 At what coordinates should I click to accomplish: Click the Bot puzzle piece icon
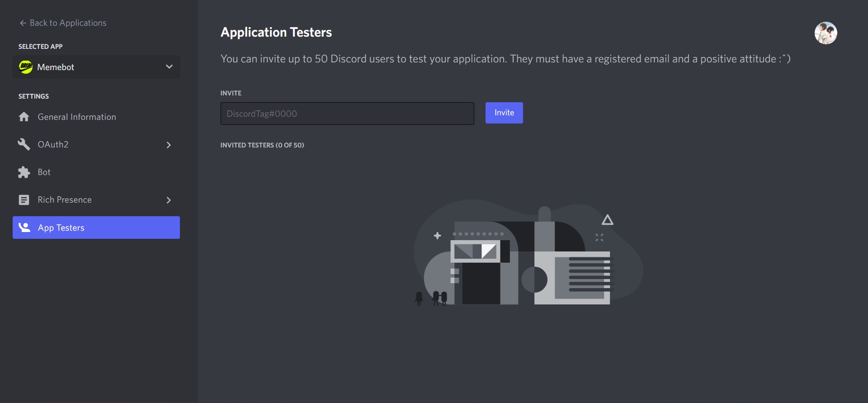point(24,172)
